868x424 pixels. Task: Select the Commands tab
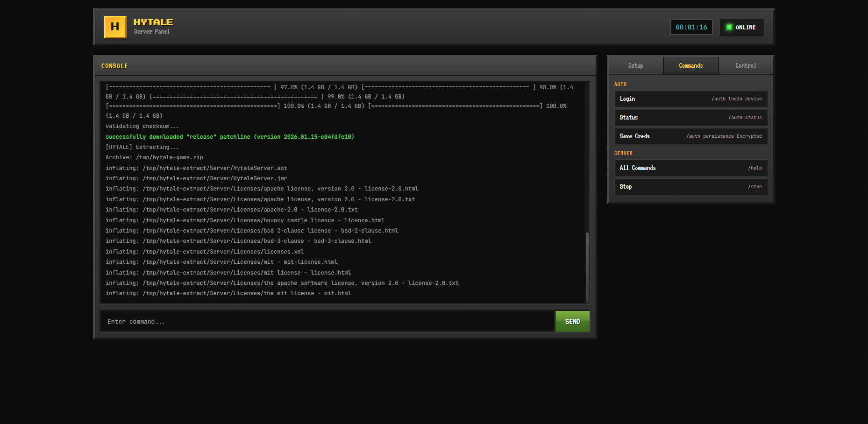pos(690,66)
